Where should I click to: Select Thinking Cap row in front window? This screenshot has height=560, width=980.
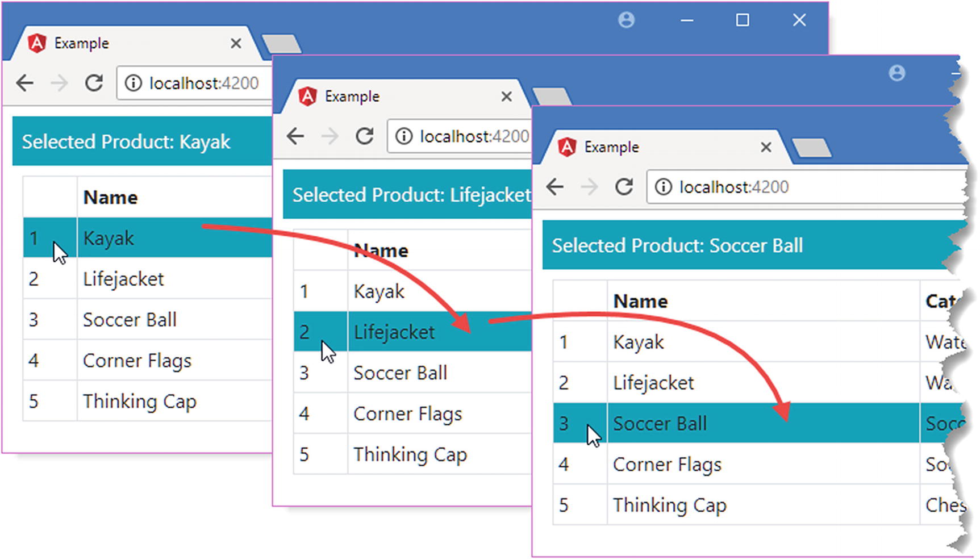tap(669, 505)
